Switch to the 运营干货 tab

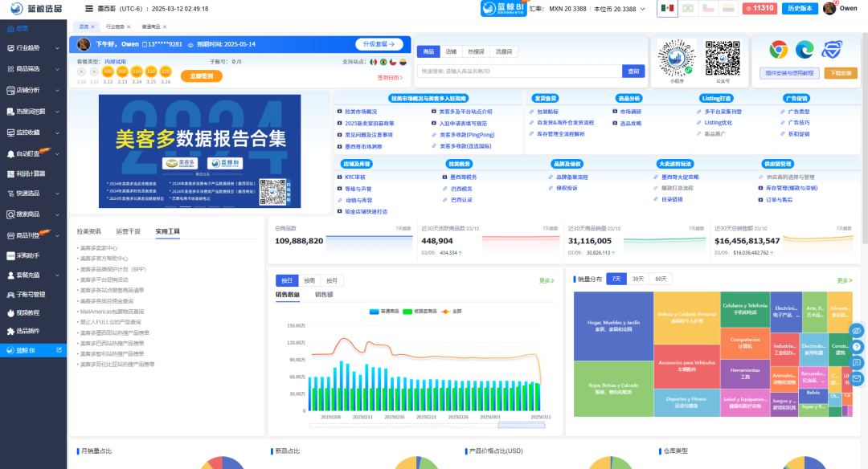pos(128,232)
